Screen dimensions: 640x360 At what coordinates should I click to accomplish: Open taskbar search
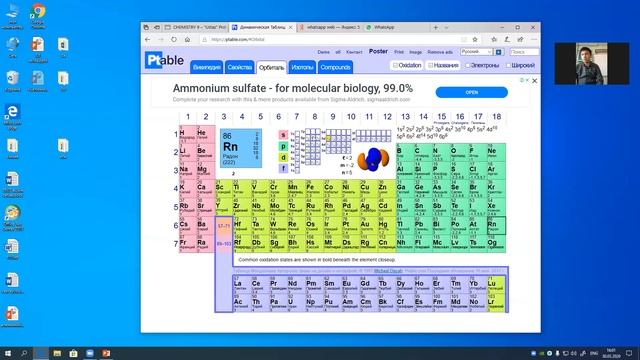coord(24,353)
